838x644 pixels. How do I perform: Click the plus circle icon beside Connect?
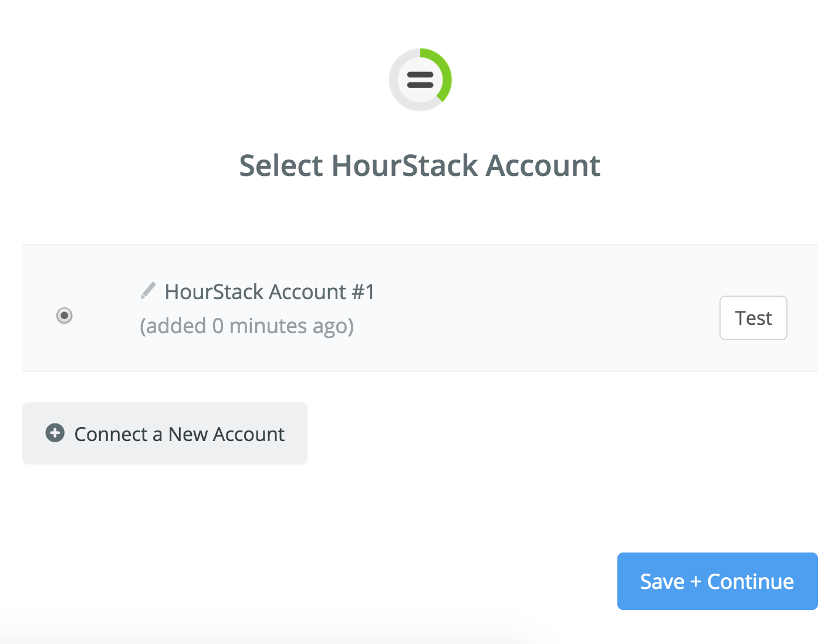click(55, 433)
